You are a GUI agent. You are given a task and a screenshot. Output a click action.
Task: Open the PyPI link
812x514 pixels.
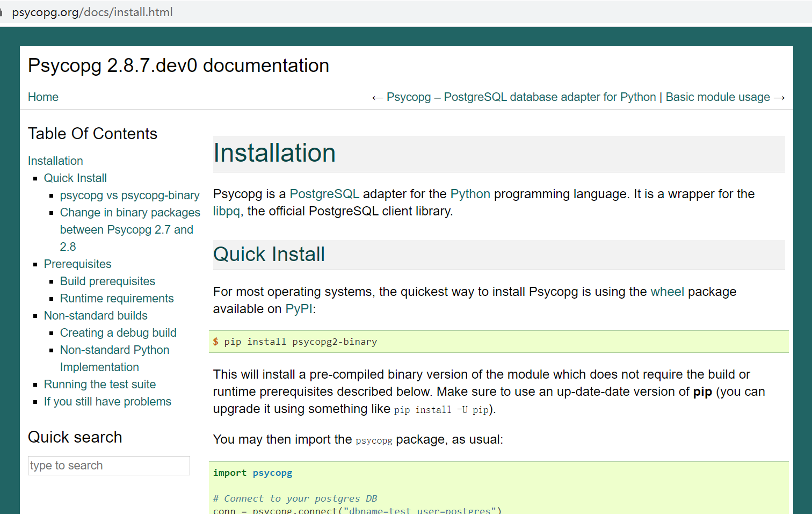click(299, 309)
